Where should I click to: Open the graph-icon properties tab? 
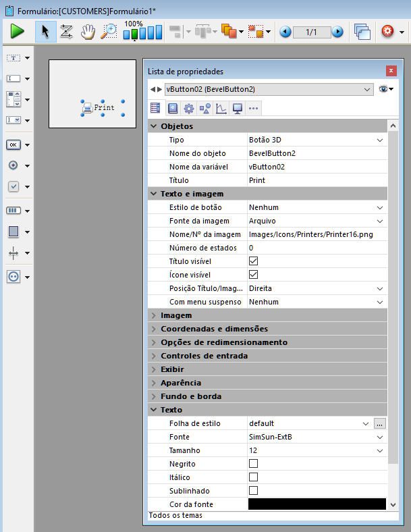tap(221, 108)
